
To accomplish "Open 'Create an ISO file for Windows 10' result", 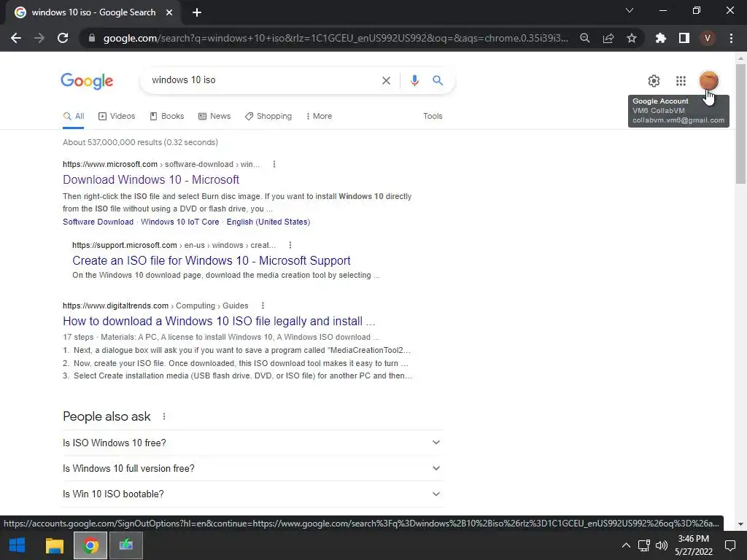I will [212, 260].
